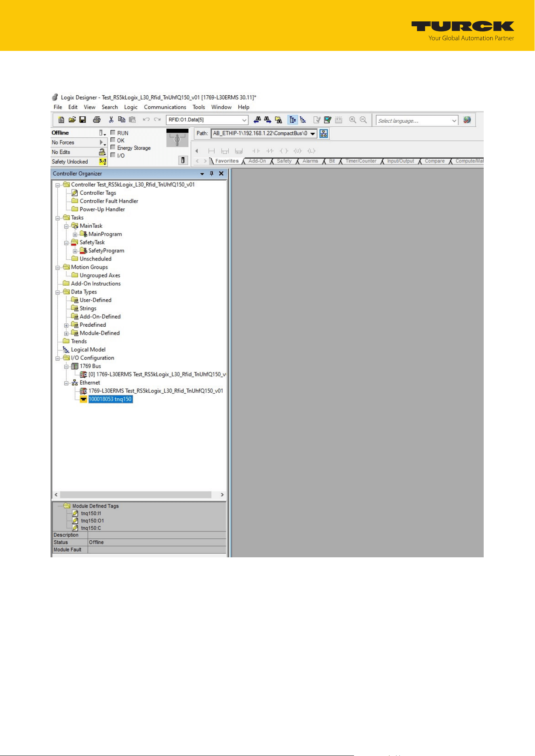Click the Find All icon
This screenshot has height=756, width=535.
278,120
